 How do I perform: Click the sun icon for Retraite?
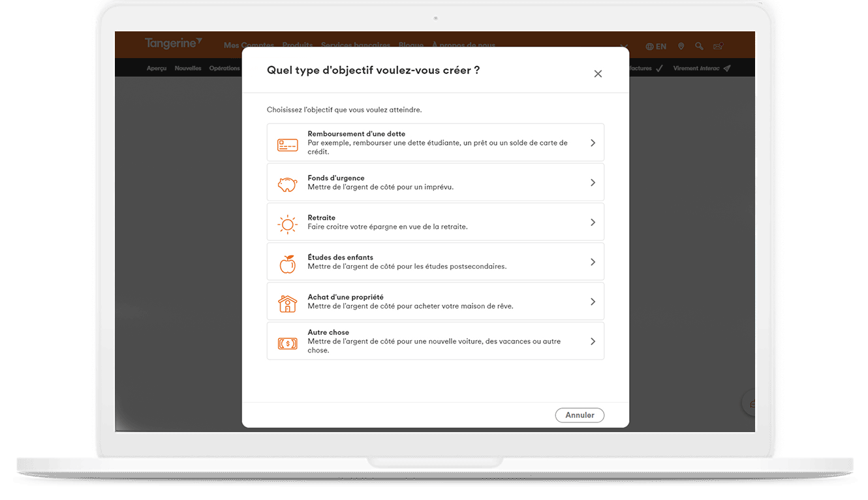point(287,225)
